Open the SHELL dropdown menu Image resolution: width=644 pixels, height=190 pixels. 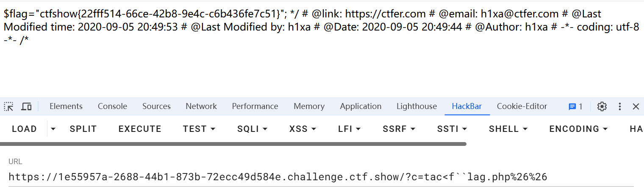click(x=508, y=129)
